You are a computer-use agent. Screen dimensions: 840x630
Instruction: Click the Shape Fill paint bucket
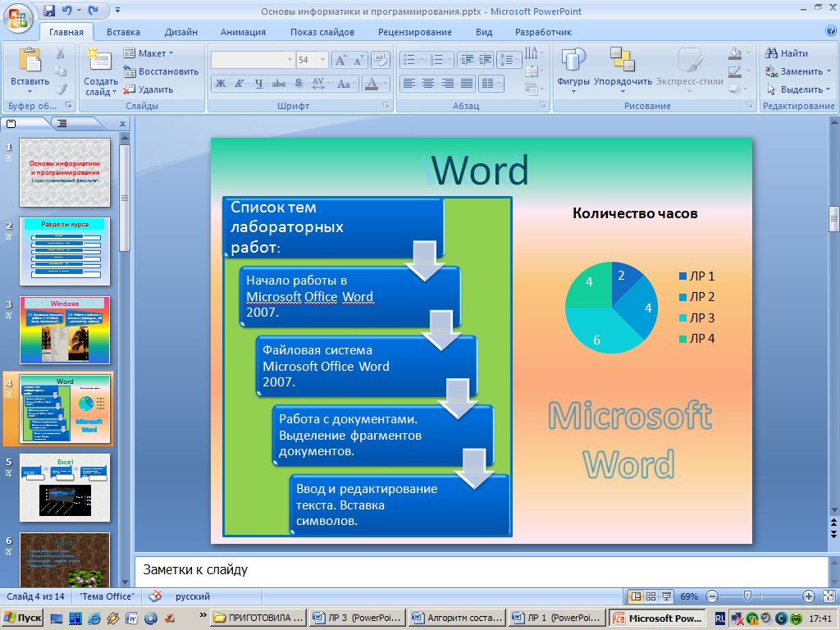(x=735, y=53)
